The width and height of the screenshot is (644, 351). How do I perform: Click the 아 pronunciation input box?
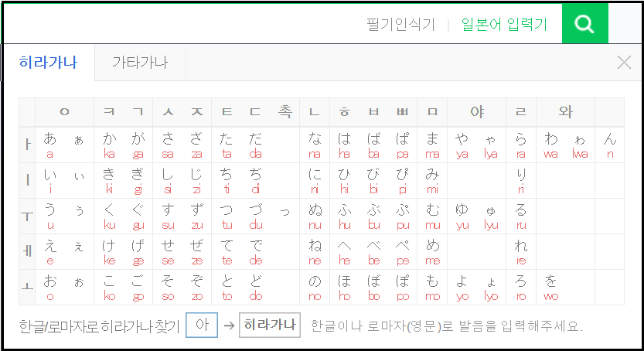[x=202, y=325]
